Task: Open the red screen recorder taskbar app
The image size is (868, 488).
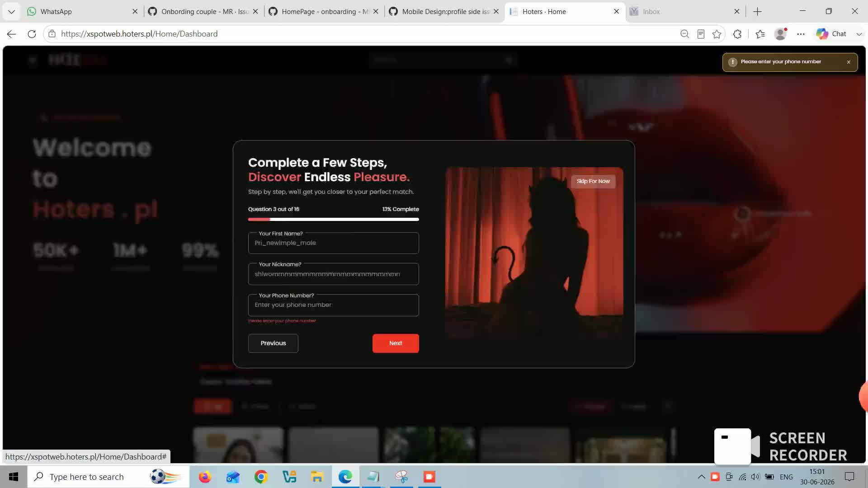Action: tap(429, 477)
